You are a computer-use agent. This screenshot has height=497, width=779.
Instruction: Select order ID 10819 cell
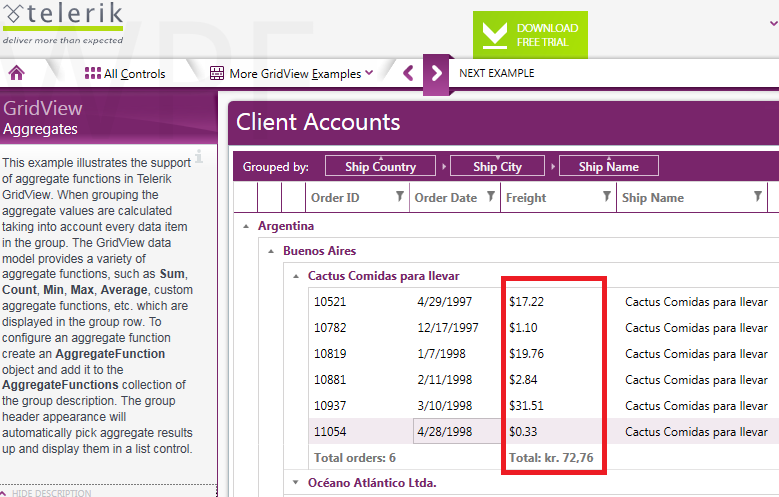330,354
